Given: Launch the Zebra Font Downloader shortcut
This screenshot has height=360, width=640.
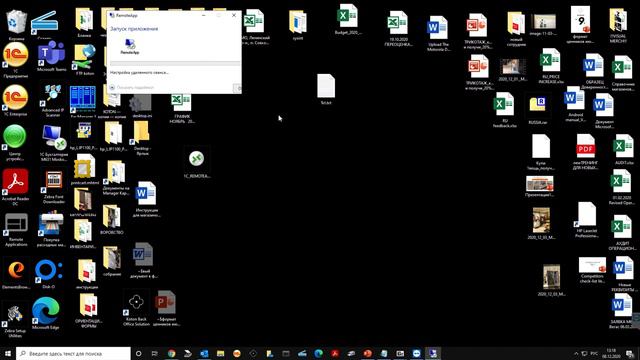Looking at the screenshot, I should pyautogui.click(x=53, y=186).
